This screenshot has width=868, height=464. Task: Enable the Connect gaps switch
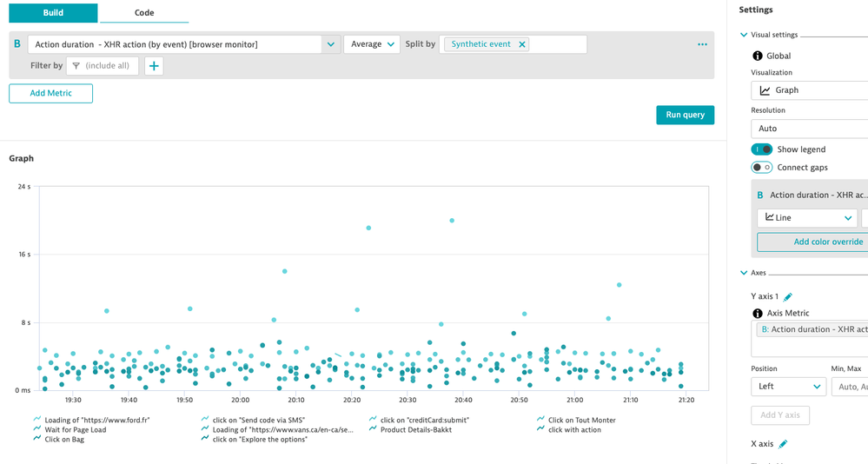(762, 168)
